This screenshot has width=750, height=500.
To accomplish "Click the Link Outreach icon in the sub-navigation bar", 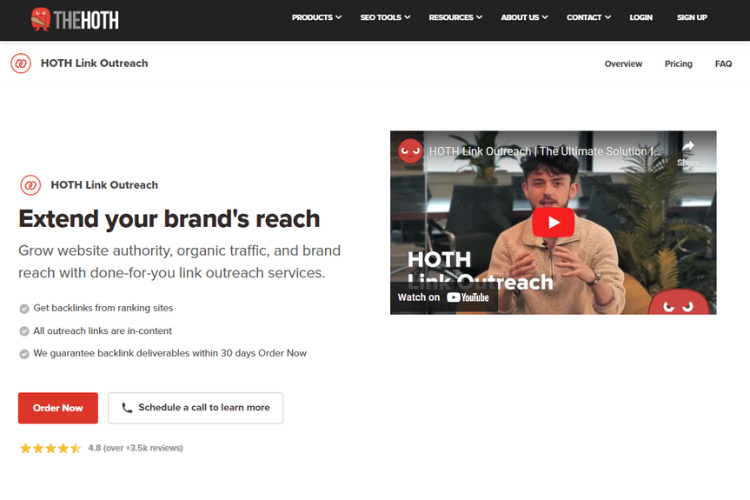I will [21, 63].
